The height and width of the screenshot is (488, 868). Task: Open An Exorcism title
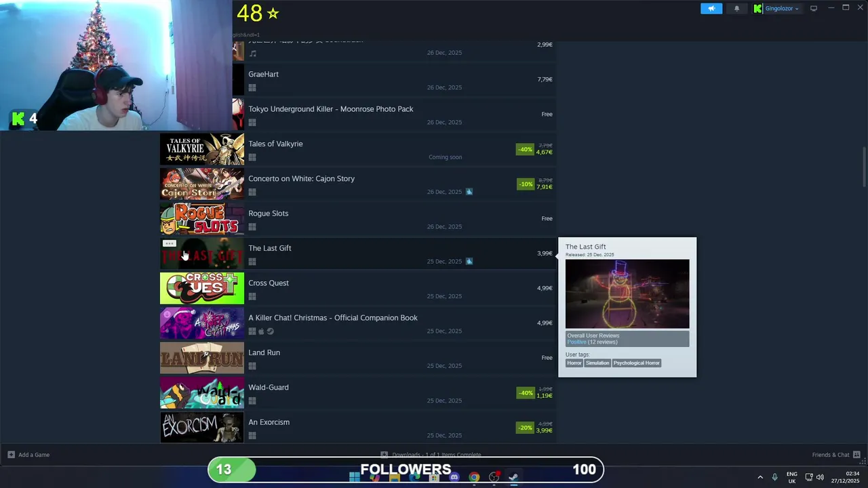coord(269,422)
